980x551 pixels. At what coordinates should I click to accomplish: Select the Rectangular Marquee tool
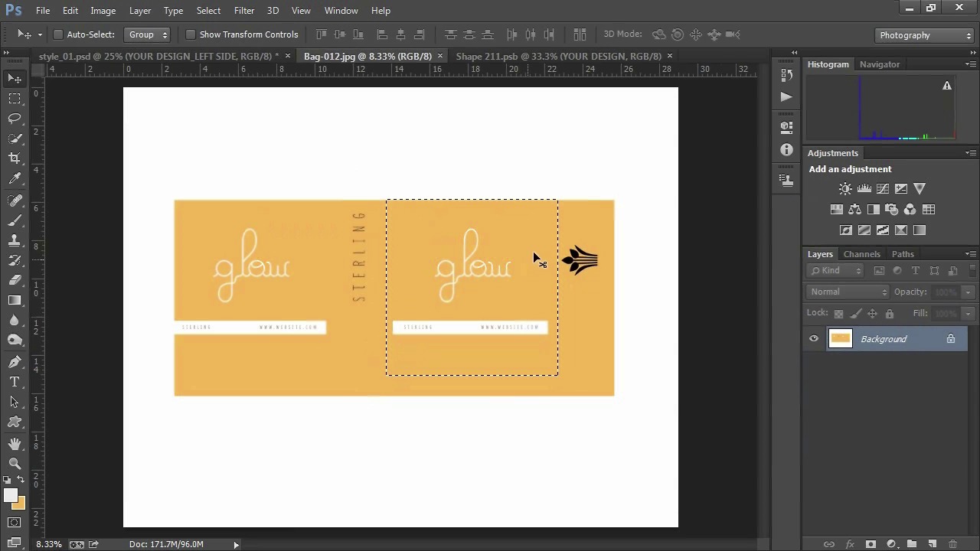(x=15, y=98)
